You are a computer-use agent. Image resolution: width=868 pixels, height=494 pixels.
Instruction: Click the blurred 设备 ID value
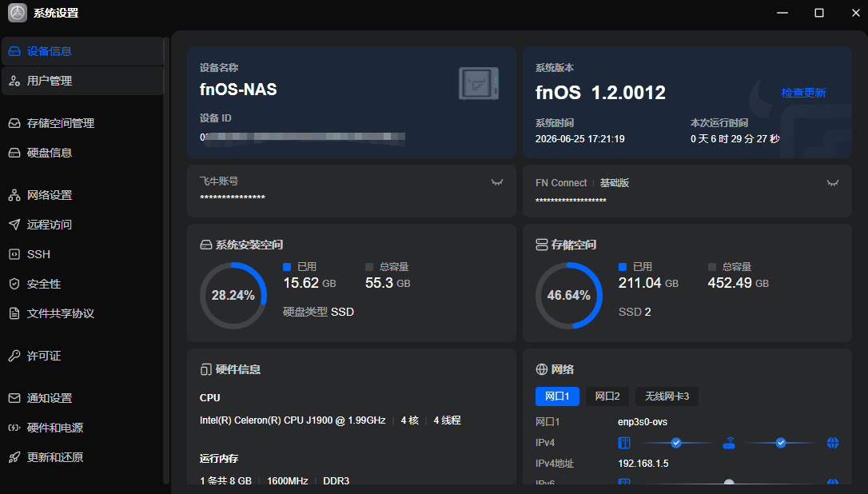302,137
